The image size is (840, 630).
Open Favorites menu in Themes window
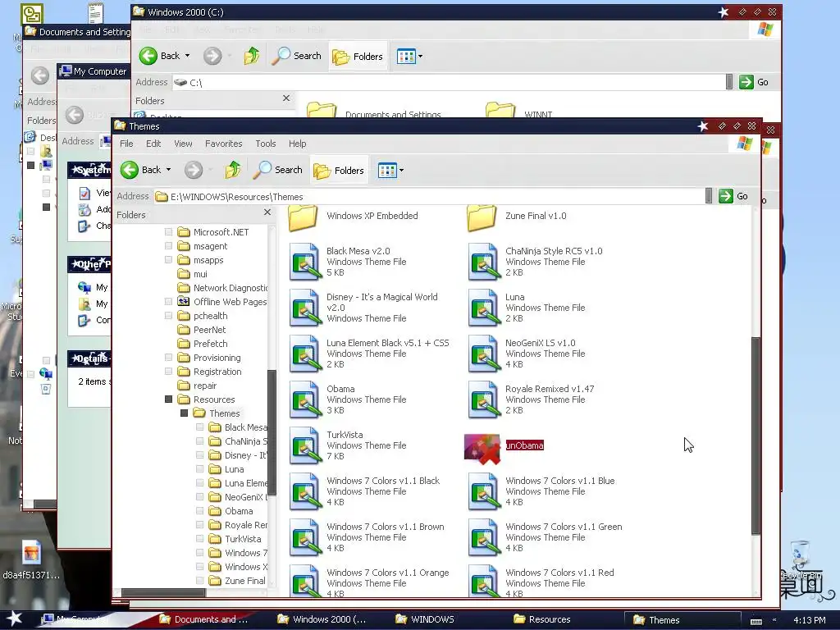pos(223,144)
